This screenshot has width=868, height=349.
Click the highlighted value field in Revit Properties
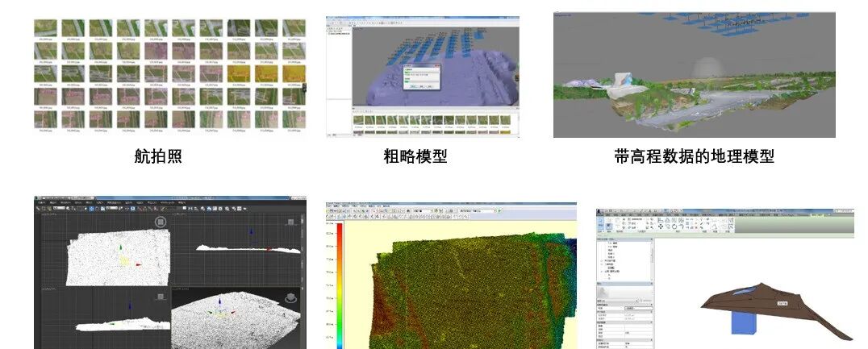(x=639, y=308)
